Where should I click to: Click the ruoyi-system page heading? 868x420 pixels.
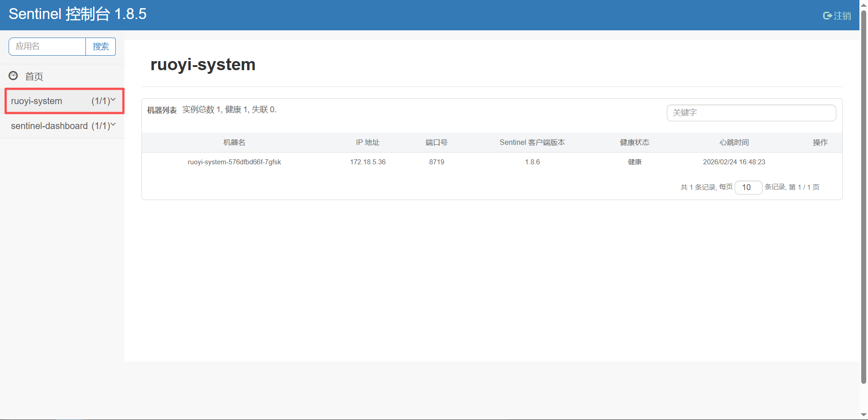(x=203, y=64)
